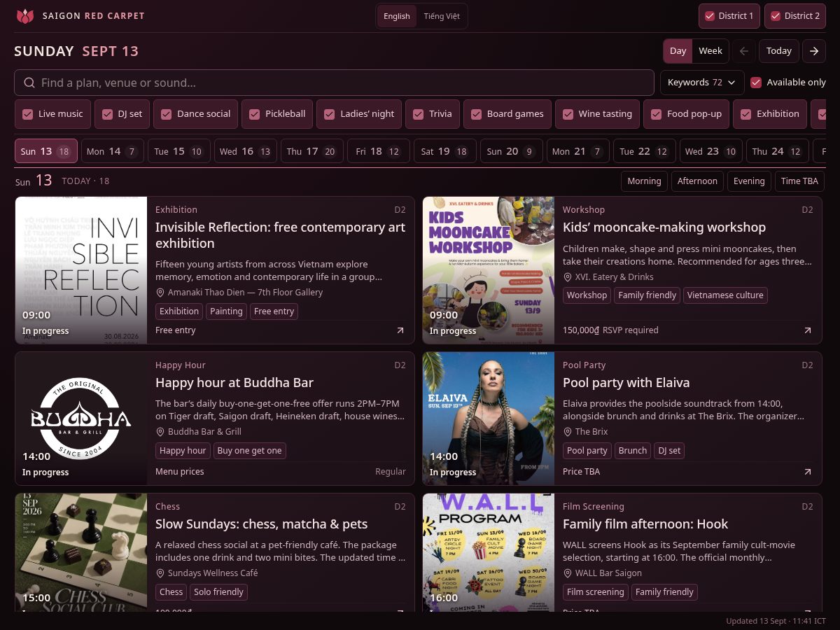Select Thu 24 date tab
The width and height of the screenshot is (840, 630).
point(778,151)
